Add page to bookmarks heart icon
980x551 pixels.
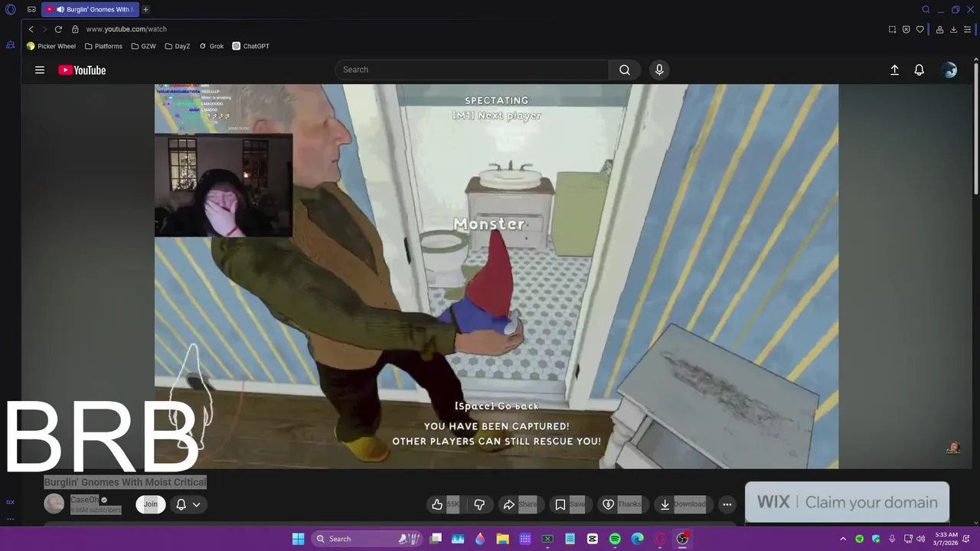pyautogui.click(x=920, y=29)
